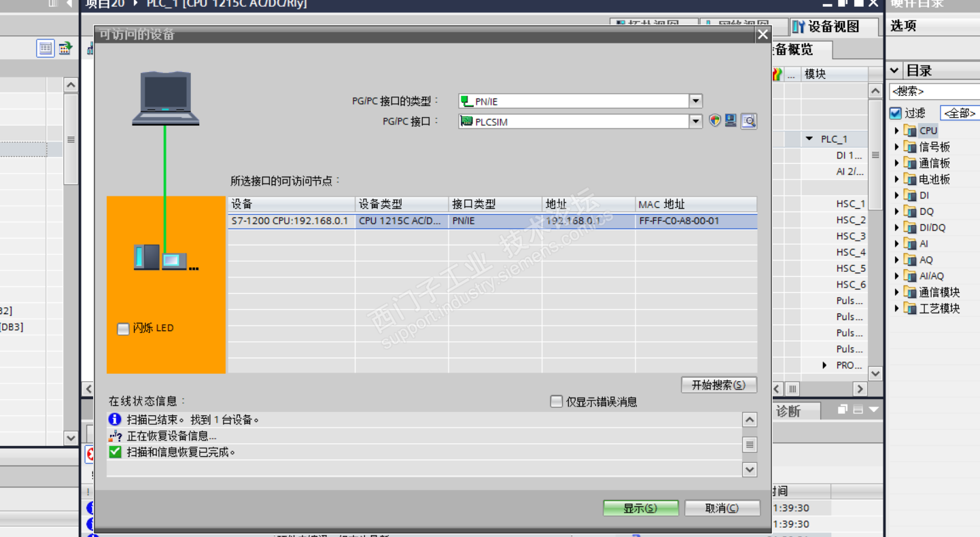Screen dimensions: 980x537
Task: Click the table with green arrow icon in left toolbar
Action: coord(65,48)
